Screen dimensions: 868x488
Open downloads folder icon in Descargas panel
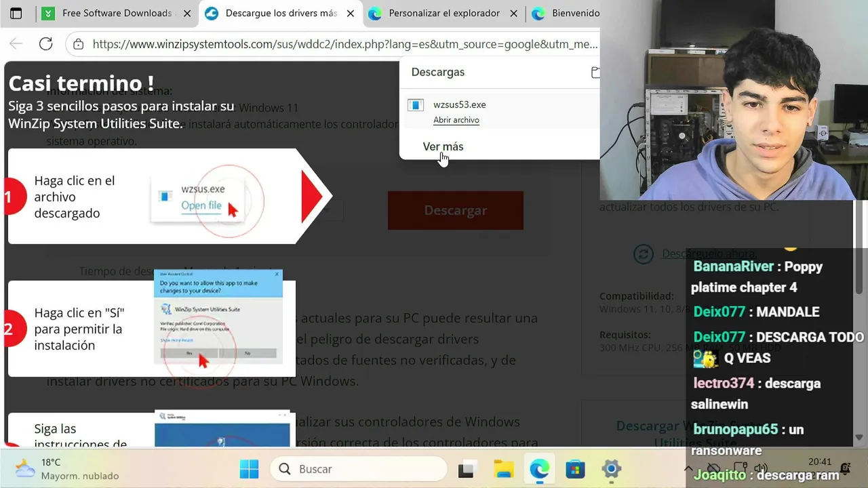click(x=595, y=72)
